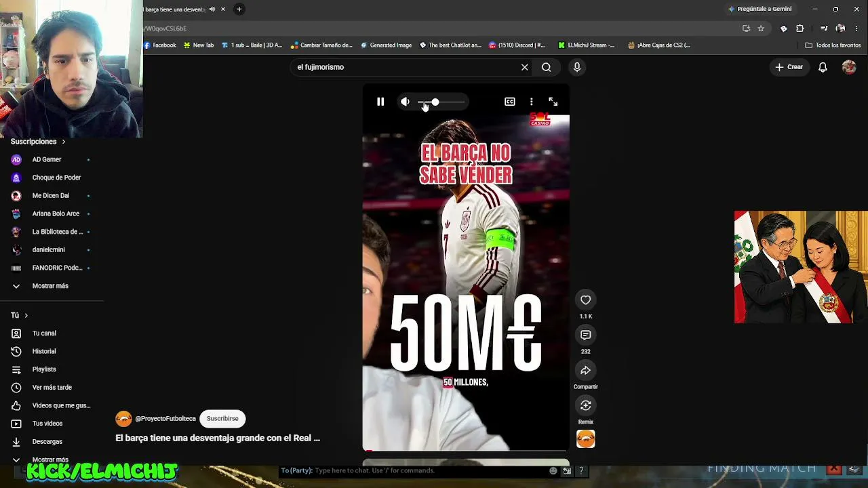Toggle closed captions on the Short
868x488 pixels.
tap(510, 102)
